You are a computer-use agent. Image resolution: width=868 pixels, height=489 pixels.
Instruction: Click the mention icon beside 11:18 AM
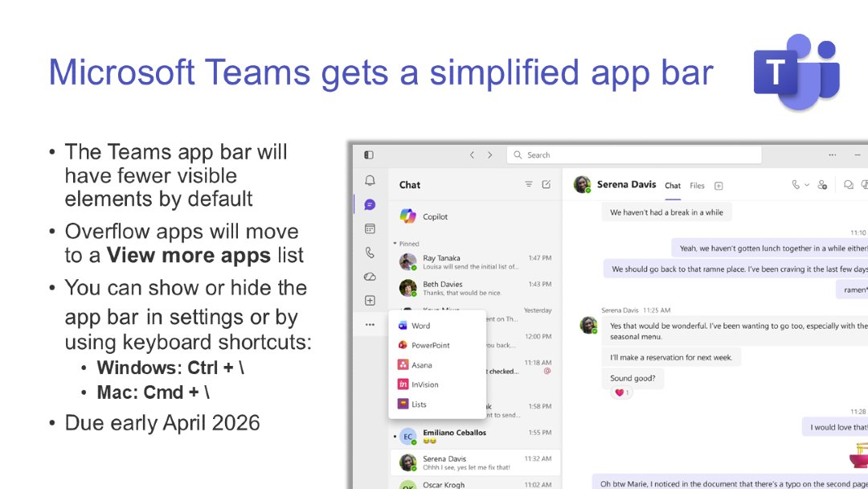[547, 371]
